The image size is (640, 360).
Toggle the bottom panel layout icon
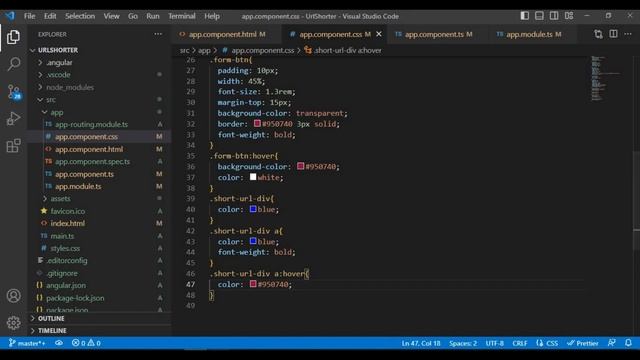[x=539, y=16]
